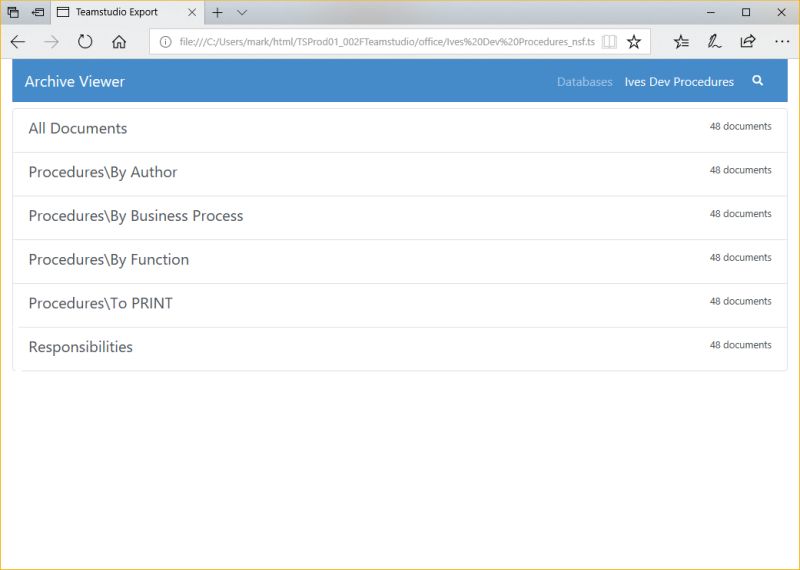Click 48 documents count for Procedures\By Author
The height and width of the screenshot is (570, 800).
click(740, 170)
